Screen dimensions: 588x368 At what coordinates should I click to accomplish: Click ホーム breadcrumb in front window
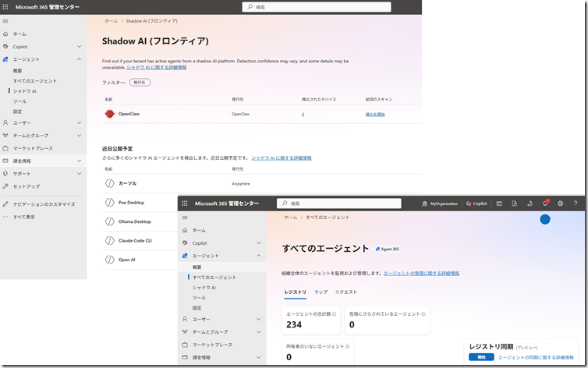[x=291, y=218]
